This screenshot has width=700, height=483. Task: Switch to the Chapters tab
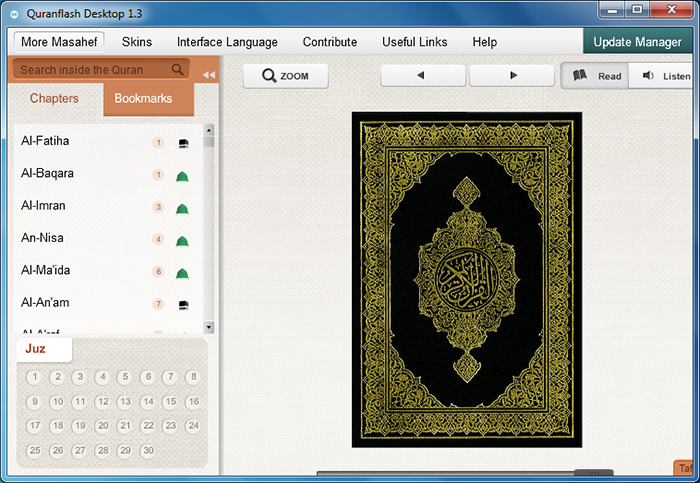pyautogui.click(x=54, y=98)
